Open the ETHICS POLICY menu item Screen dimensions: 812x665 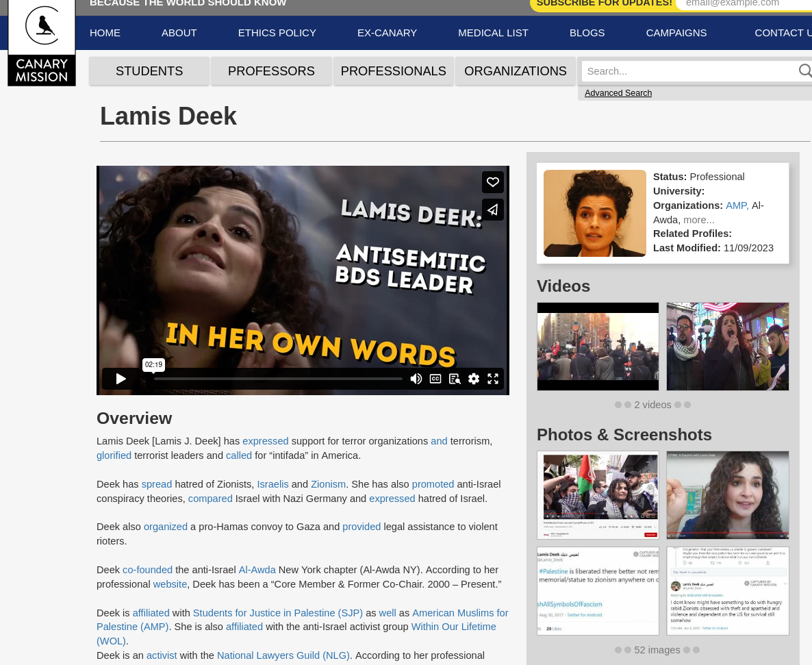click(277, 33)
